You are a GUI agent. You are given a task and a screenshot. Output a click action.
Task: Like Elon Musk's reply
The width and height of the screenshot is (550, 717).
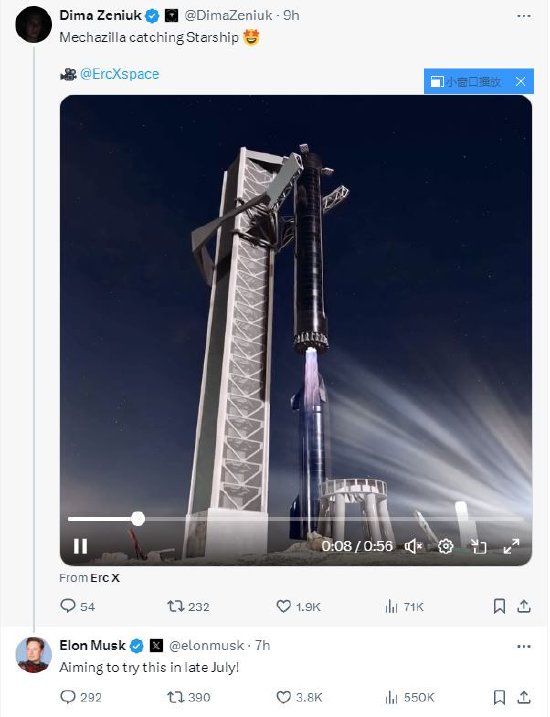coord(299,697)
